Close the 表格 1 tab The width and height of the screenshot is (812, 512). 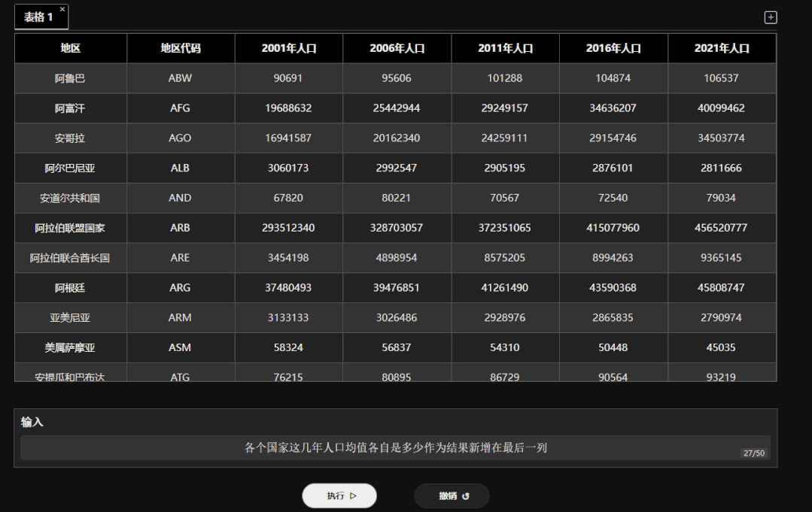click(62, 9)
